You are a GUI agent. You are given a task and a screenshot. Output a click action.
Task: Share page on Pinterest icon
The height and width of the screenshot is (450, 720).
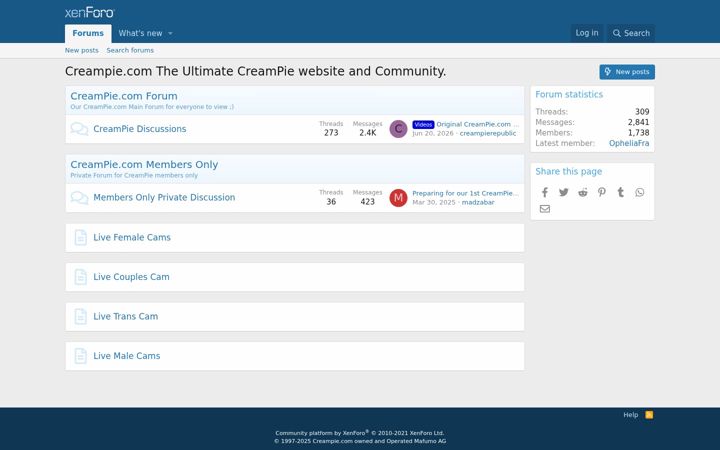click(602, 192)
